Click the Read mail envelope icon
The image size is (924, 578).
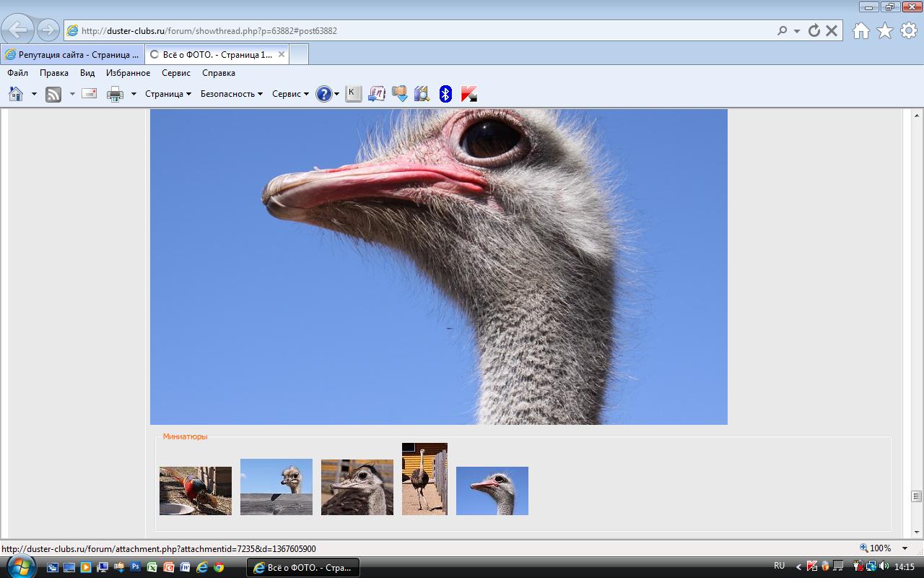(90, 94)
